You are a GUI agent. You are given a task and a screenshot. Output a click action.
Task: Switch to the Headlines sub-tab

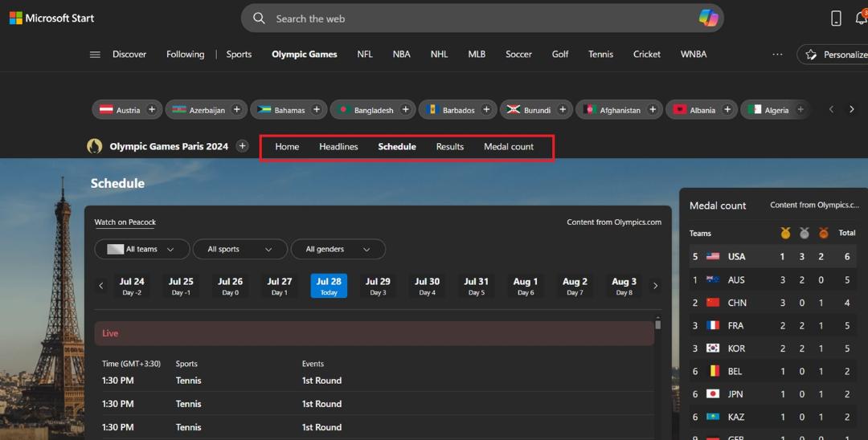338,146
